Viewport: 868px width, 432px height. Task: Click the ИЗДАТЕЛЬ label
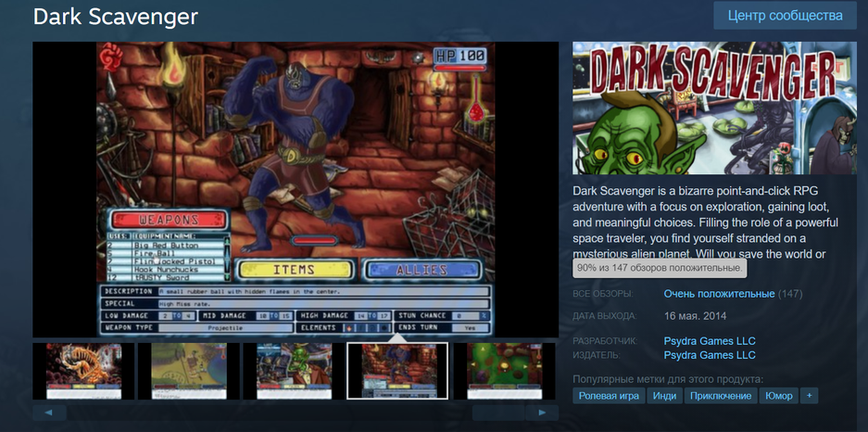(597, 355)
